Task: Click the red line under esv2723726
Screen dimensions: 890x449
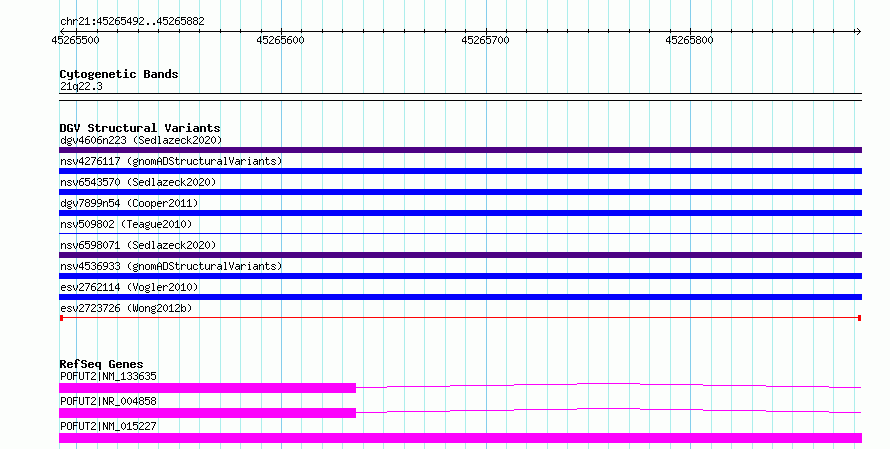Action: tap(460, 318)
